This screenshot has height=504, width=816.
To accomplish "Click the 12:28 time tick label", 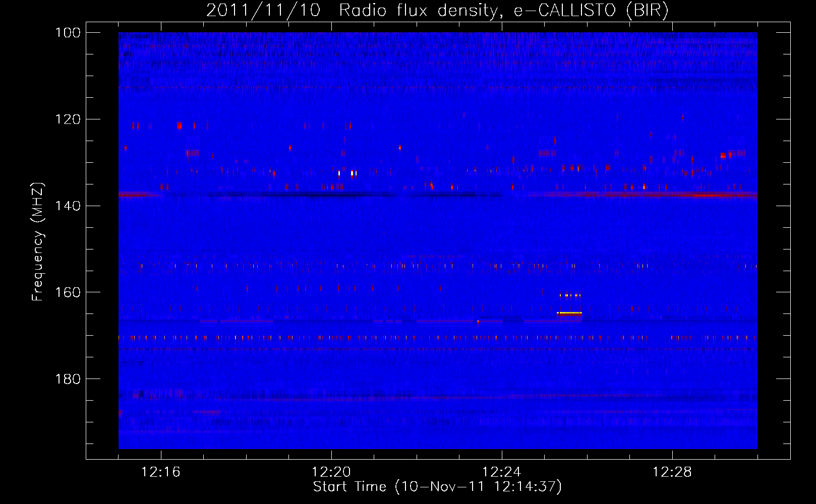I will click(672, 472).
